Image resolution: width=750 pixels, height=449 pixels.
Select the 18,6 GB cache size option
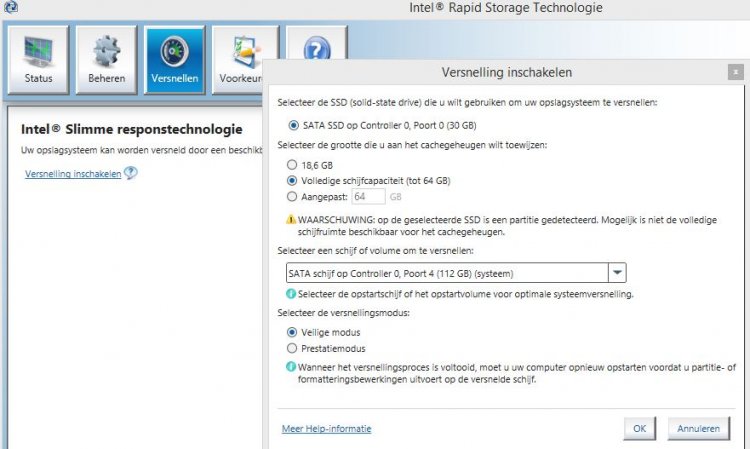click(x=291, y=165)
